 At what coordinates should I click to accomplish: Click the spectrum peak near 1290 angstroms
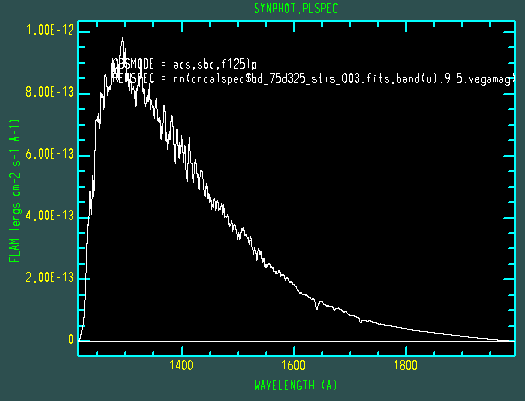pyautogui.click(x=123, y=39)
